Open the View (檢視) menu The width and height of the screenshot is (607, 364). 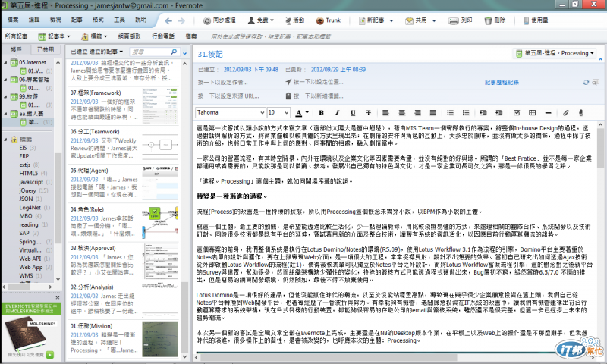click(55, 20)
